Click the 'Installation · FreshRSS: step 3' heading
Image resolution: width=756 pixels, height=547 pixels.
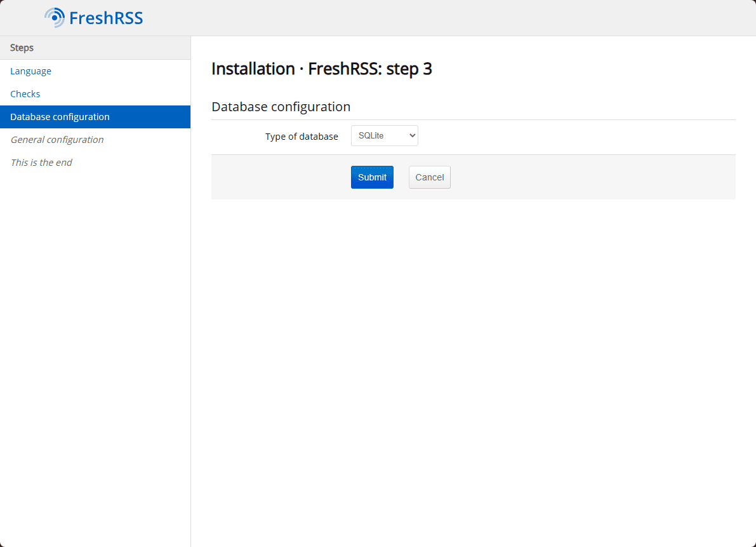(x=321, y=69)
